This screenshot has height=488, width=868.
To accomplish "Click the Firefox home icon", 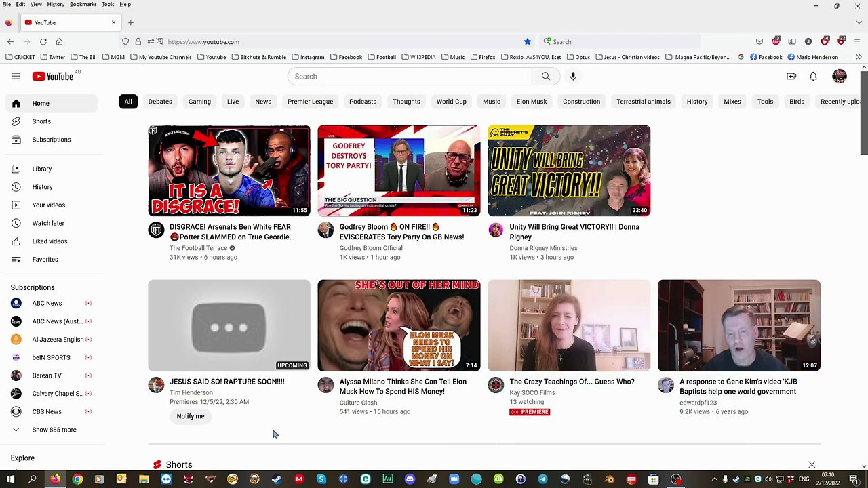I will [59, 42].
